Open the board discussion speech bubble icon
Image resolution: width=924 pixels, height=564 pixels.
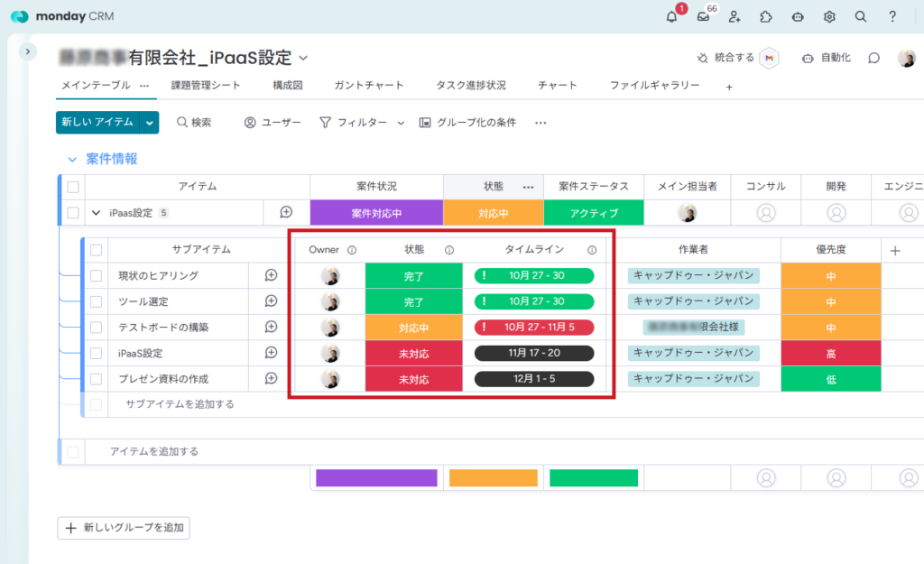pos(873,58)
